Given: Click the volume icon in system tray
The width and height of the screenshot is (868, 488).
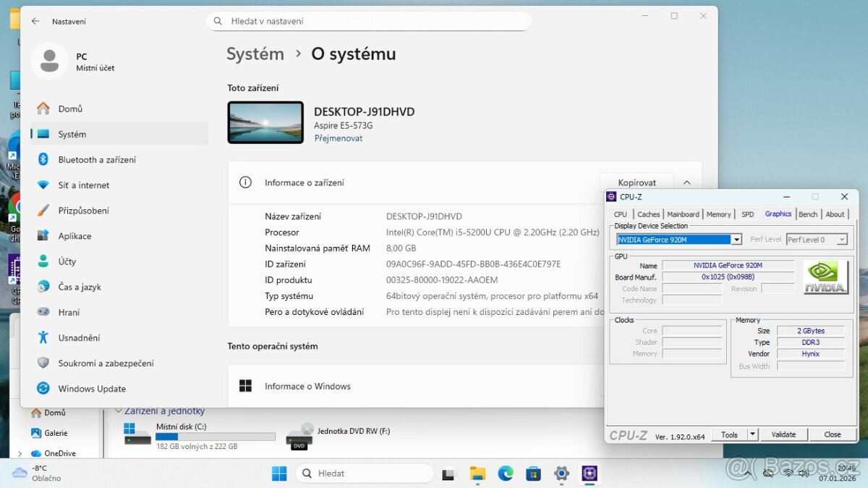Looking at the screenshot, I should click(x=804, y=473).
